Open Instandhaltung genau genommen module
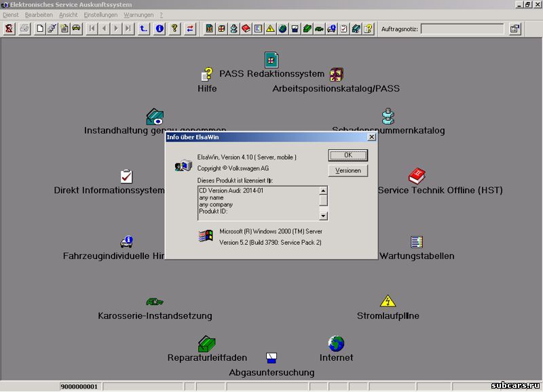 155,121
